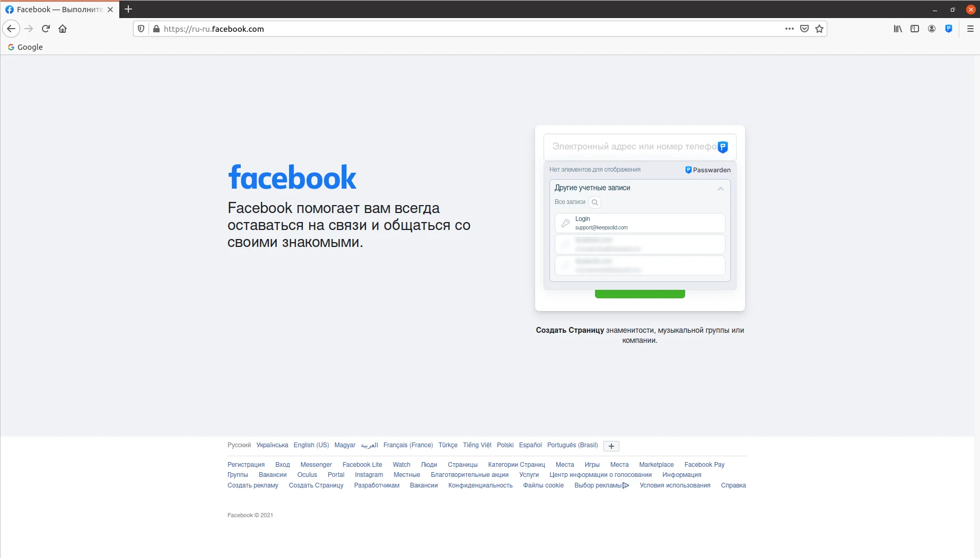This screenshot has height=558, width=980.
Task: Reload the current page
Action: coord(46,29)
